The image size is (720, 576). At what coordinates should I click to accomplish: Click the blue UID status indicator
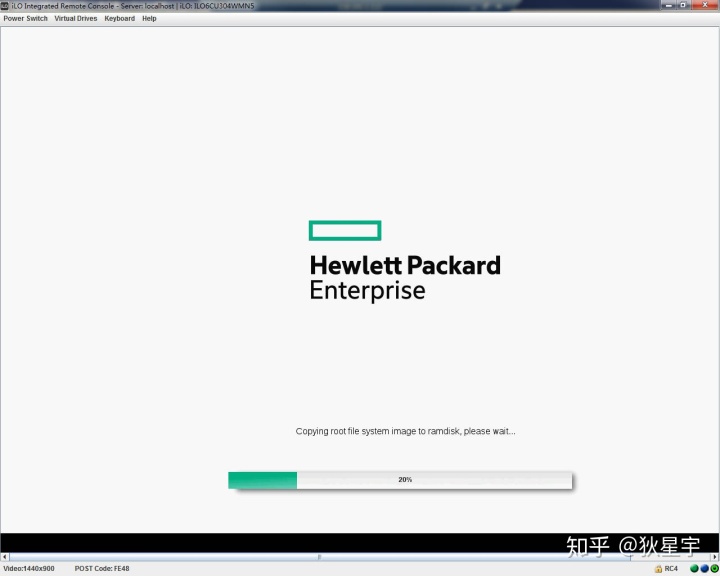(704, 568)
